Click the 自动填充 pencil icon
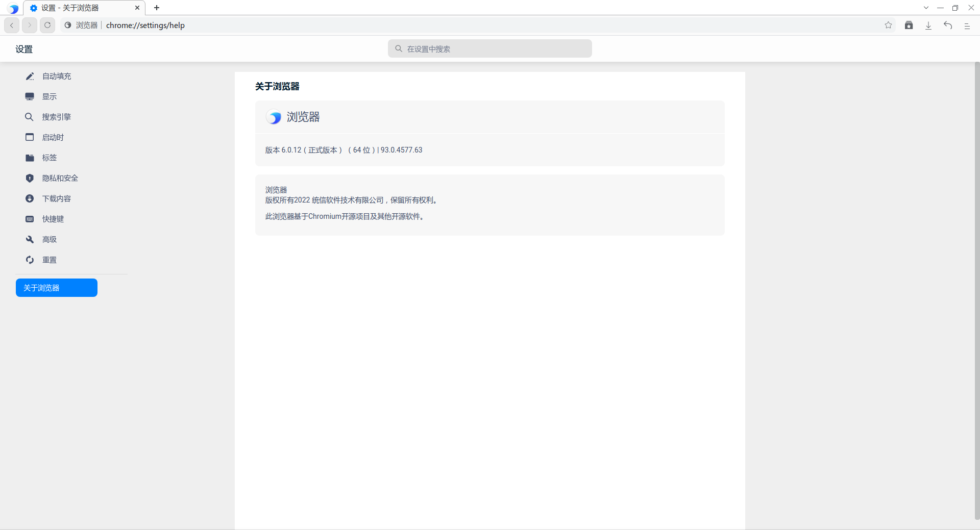 30,76
